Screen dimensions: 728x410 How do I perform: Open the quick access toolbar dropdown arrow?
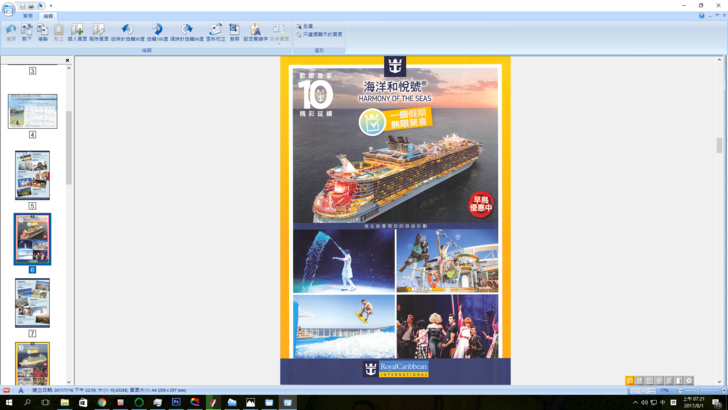pyautogui.click(x=51, y=6)
